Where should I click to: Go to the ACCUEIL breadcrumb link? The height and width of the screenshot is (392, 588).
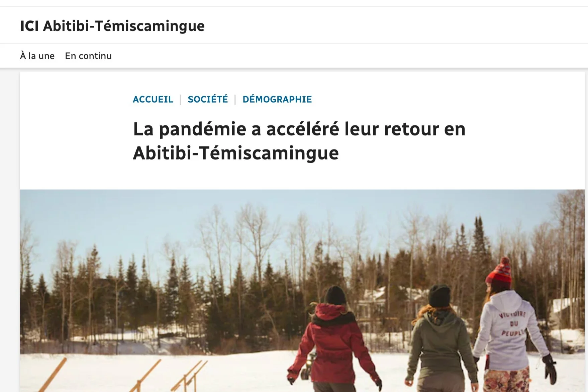(153, 99)
